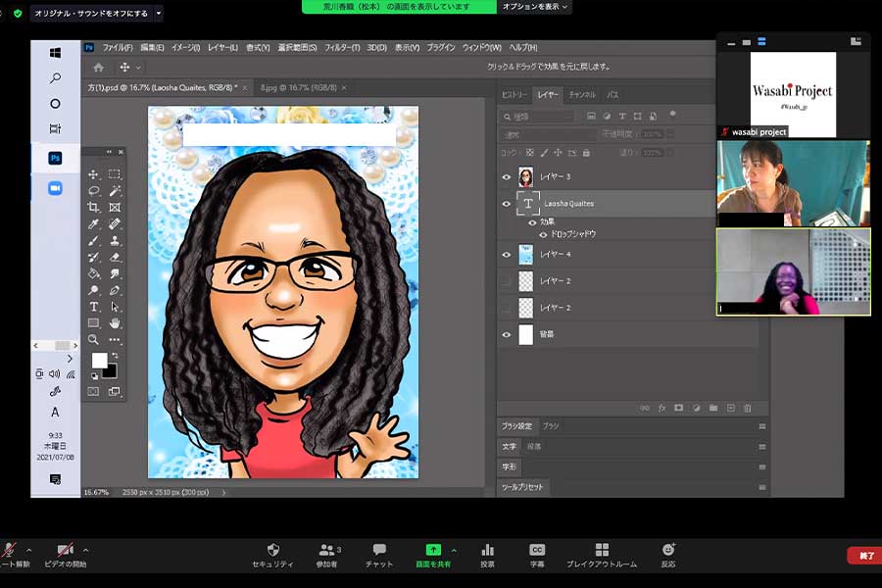Expand the arrow beside the video button
The width and height of the screenshot is (882, 588).
pyautogui.click(x=86, y=550)
